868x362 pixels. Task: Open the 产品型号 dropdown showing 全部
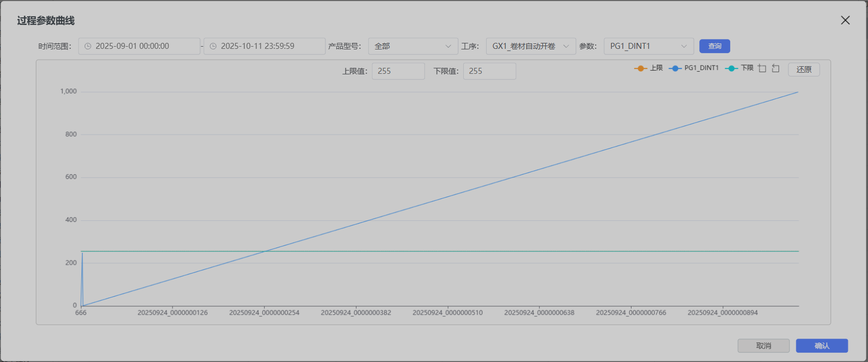coord(413,47)
